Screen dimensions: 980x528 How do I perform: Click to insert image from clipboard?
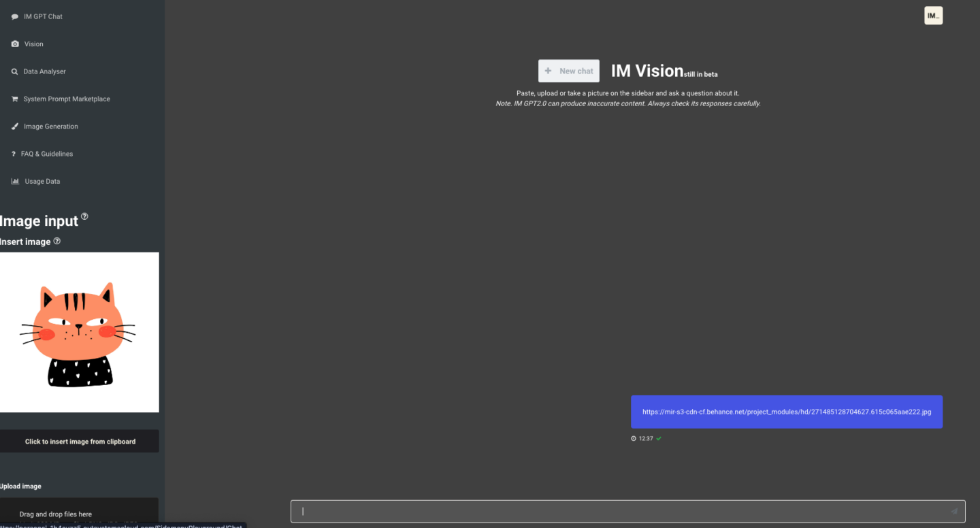[x=80, y=442]
